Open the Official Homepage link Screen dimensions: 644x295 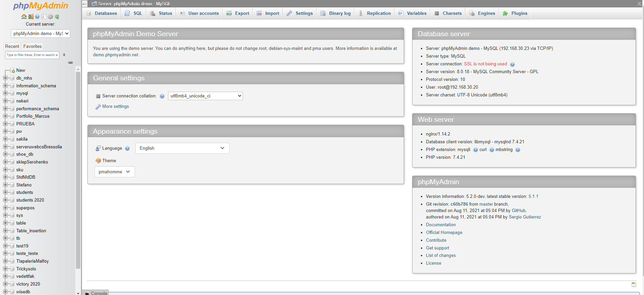[444, 233]
